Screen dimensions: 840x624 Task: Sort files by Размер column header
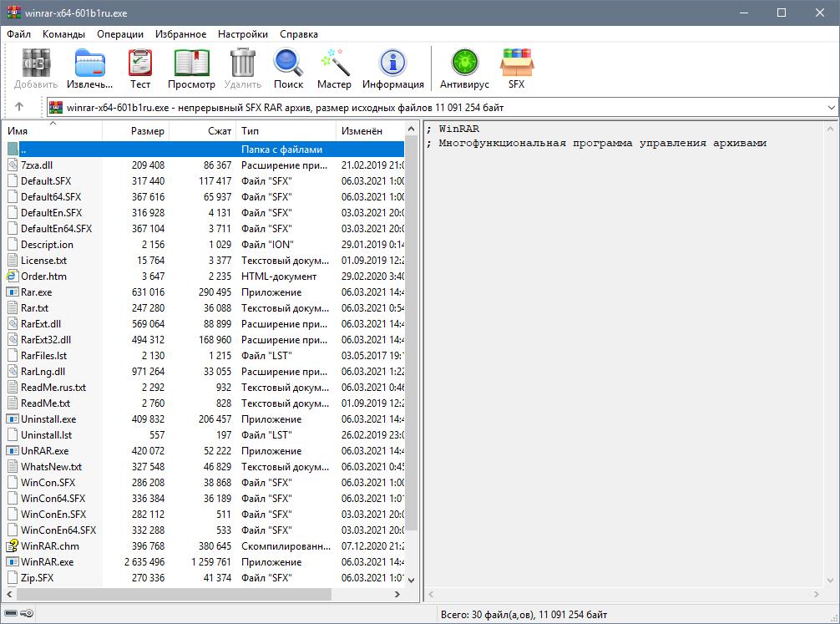(147, 131)
